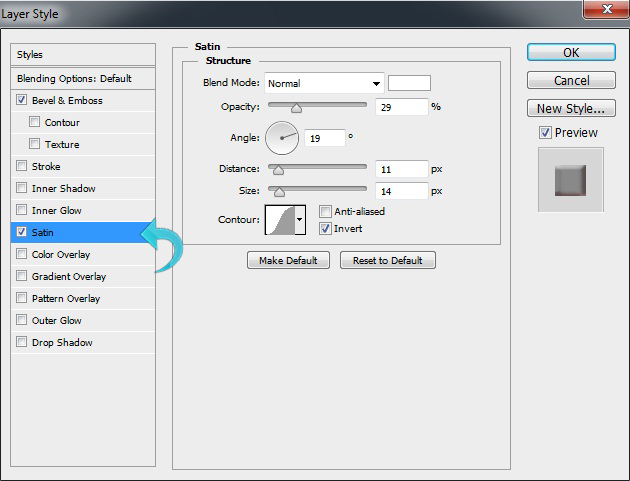Screen dimensions: 630x481
Task: Toggle the Preview checkbox
Action: (x=545, y=132)
